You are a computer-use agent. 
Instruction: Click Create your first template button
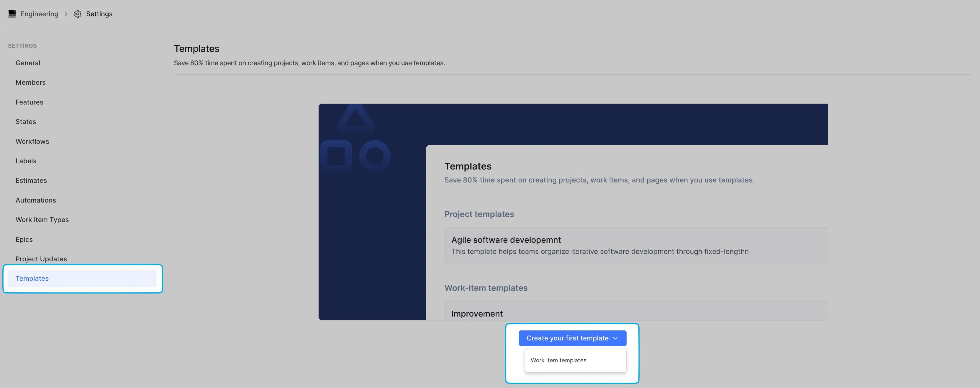pyautogui.click(x=567, y=338)
